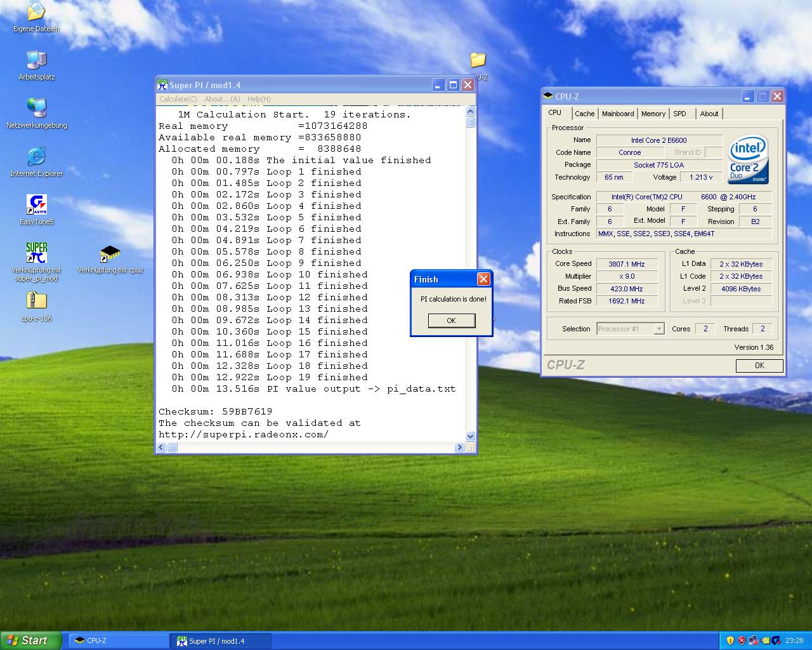This screenshot has height=650, width=812.
Task: Confirm the PI calculation done dialog with OK
Action: pyautogui.click(x=451, y=321)
